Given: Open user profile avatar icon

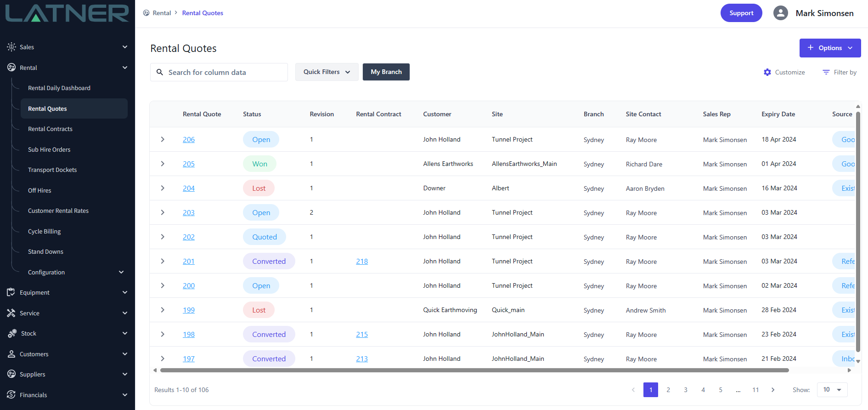Looking at the screenshot, I should click(x=780, y=13).
